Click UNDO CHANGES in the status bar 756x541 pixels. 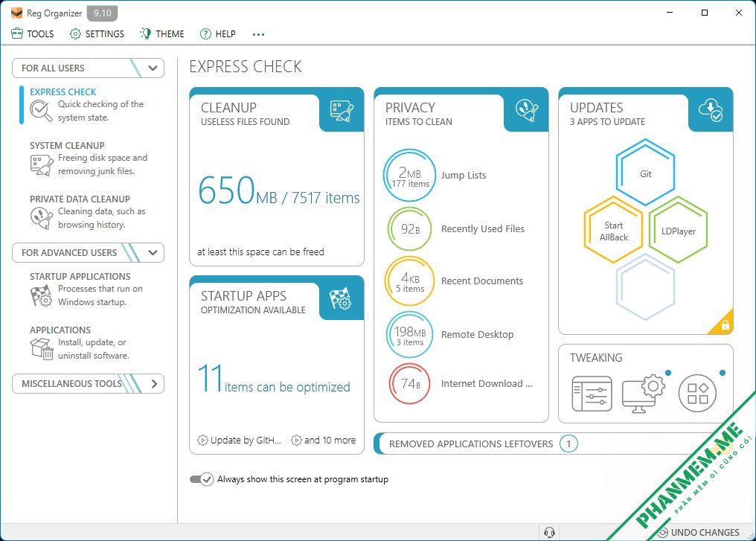pyautogui.click(x=698, y=532)
